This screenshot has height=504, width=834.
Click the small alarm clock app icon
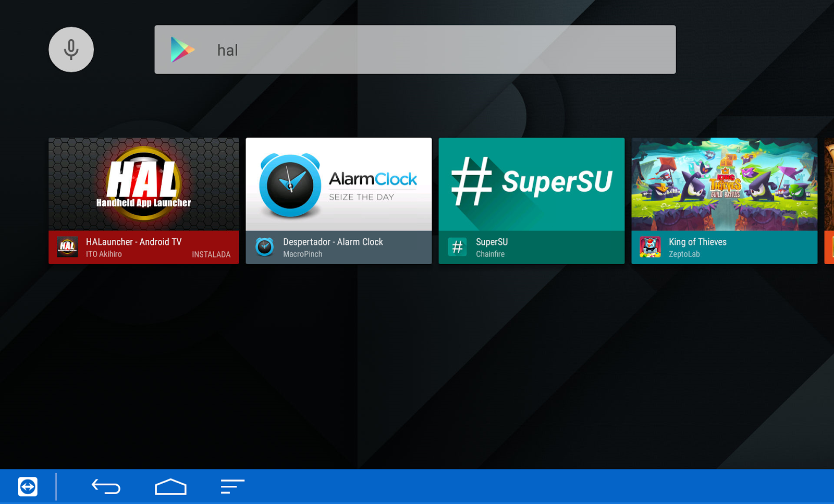[265, 247]
